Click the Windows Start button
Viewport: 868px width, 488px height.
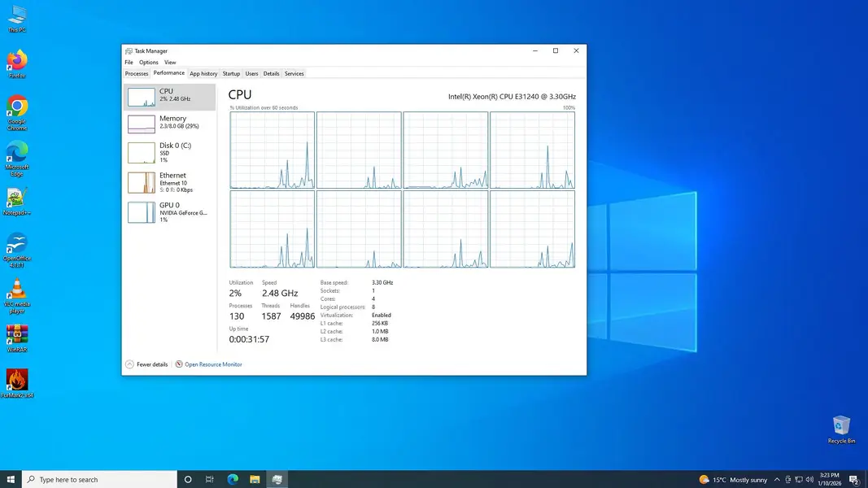coord(11,479)
